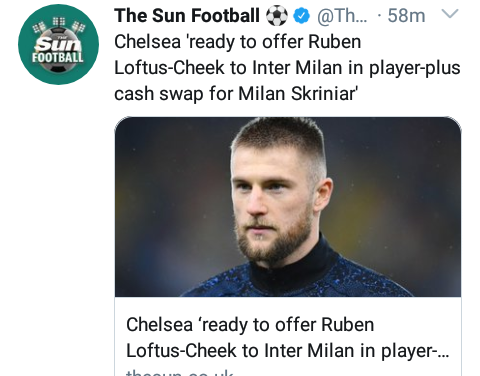Open The Sun Football account name
This screenshot has width=480, height=376.
(187, 16)
